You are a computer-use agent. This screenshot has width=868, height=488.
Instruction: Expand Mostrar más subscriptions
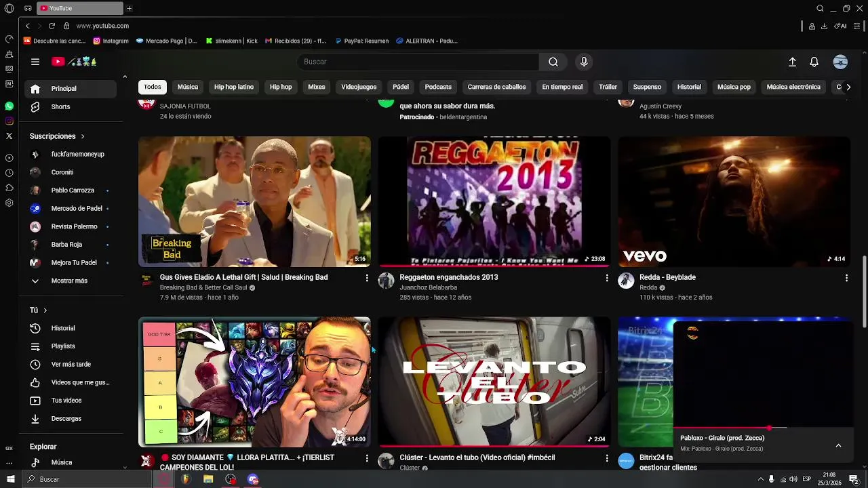pyautogui.click(x=68, y=281)
